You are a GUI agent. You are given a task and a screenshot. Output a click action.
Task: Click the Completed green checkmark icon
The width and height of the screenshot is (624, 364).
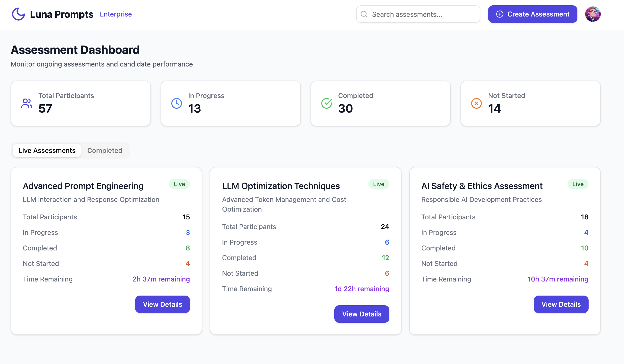(x=327, y=103)
